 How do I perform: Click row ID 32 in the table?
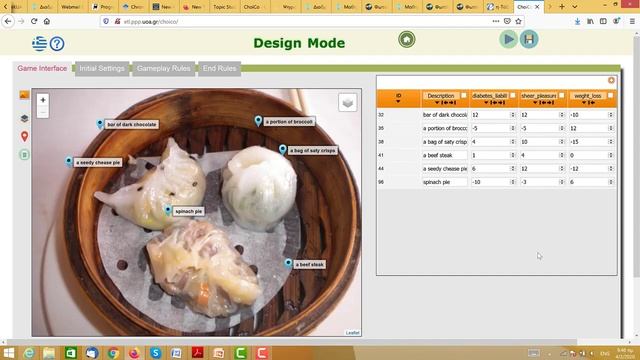(381, 115)
